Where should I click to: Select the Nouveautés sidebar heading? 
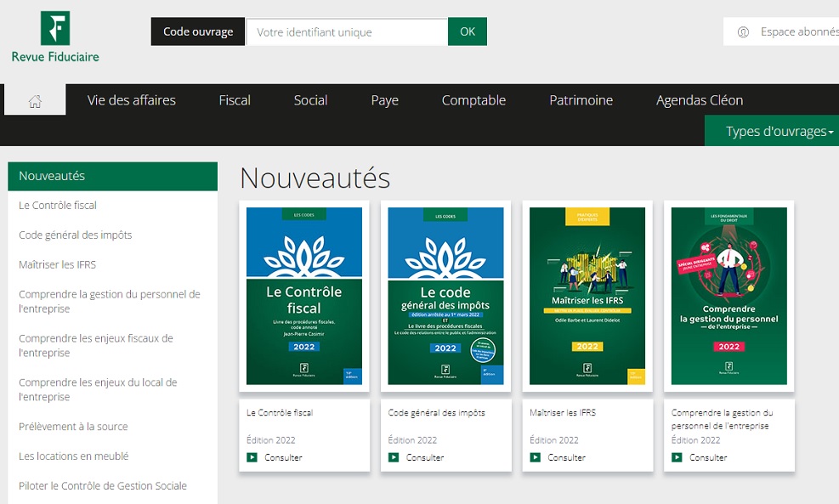112,176
